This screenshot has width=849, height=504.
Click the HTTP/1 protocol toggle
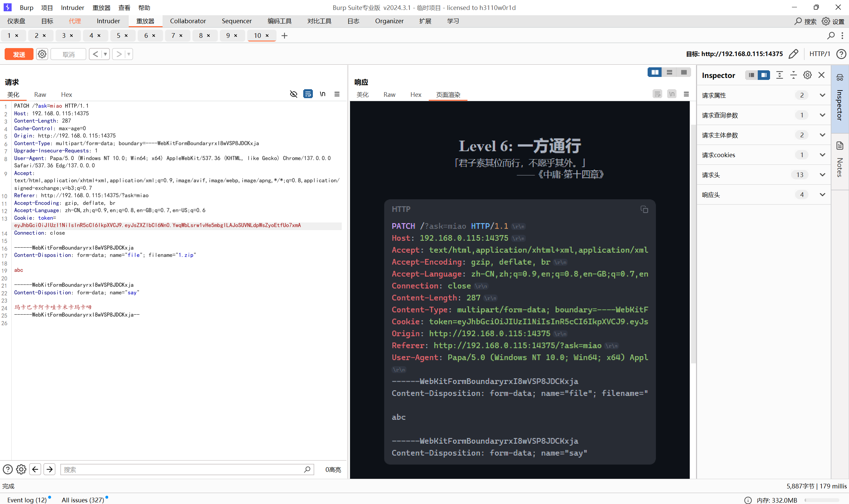819,54
